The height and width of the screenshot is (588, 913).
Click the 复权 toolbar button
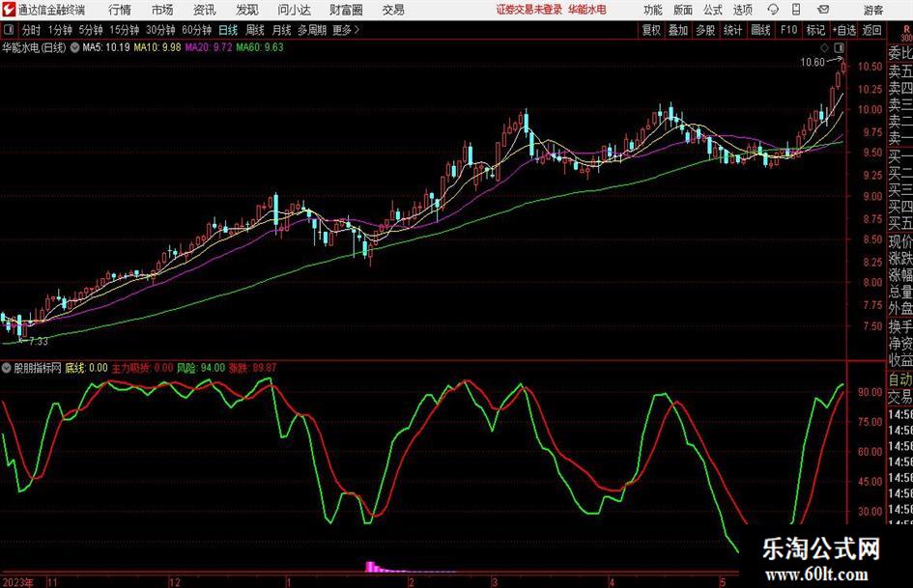tap(651, 30)
